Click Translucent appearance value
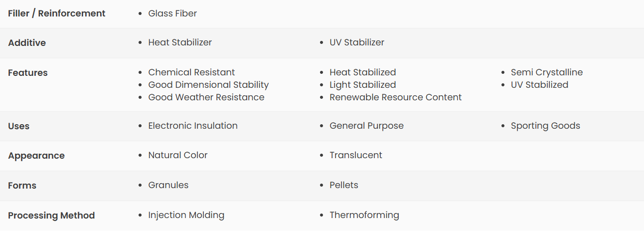The image size is (644, 234). click(x=356, y=155)
